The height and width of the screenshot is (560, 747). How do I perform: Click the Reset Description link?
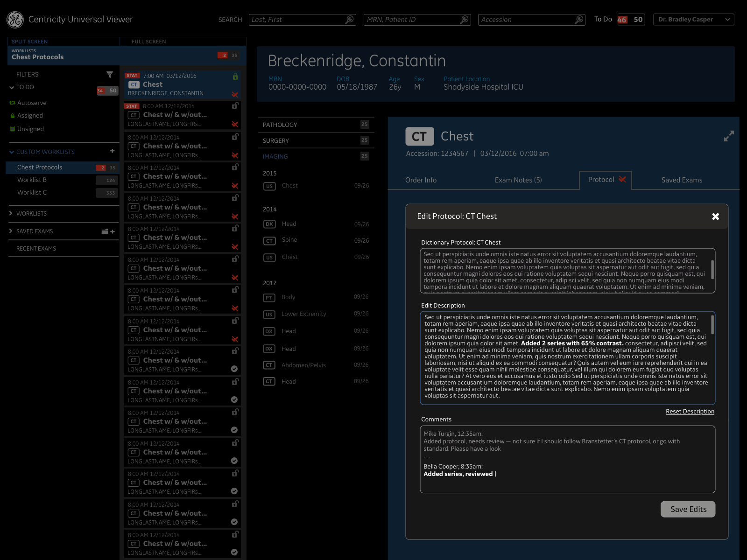[690, 412]
